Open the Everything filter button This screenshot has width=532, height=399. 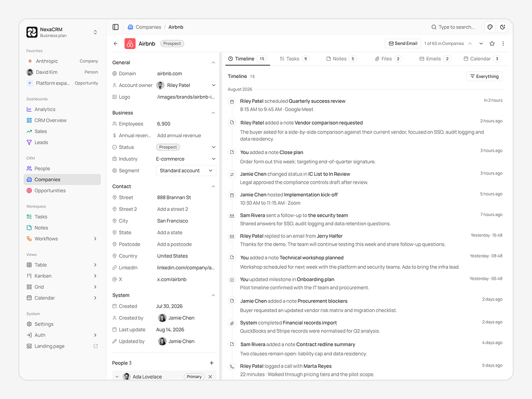[484, 76]
